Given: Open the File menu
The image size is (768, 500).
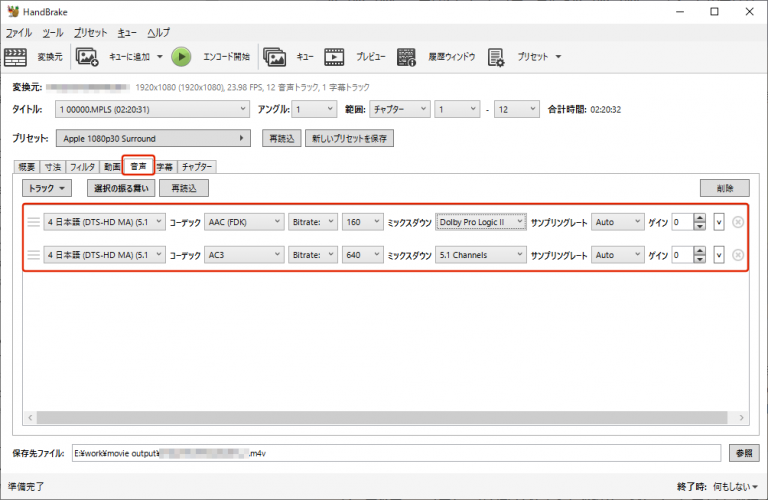Looking at the screenshot, I should pos(19,33).
